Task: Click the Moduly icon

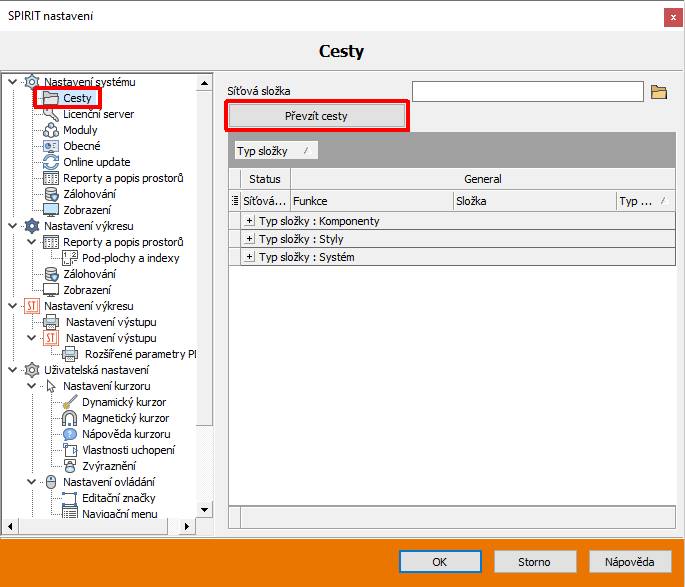Action: tap(51, 130)
